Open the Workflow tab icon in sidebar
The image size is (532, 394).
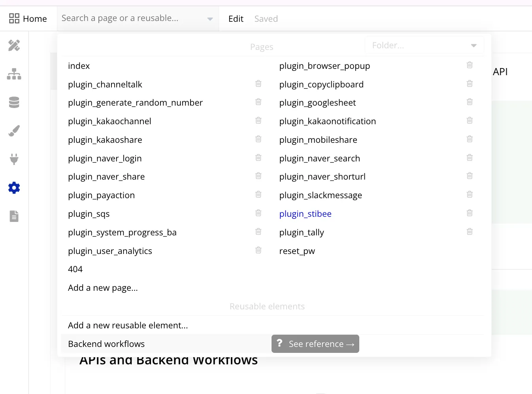[x=14, y=74]
